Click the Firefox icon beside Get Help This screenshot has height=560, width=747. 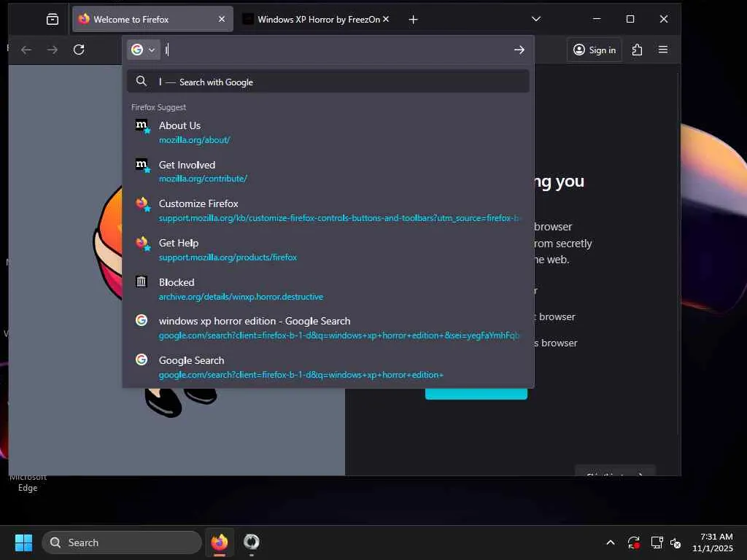pyautogui.click(x=142, y=244)
